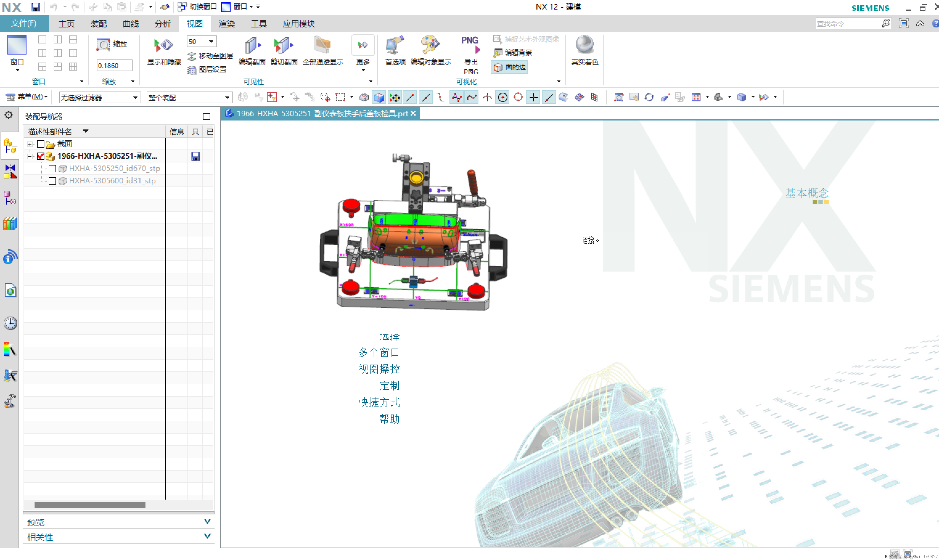Click the zoom scale 0.1860 field

coord(114,66)
